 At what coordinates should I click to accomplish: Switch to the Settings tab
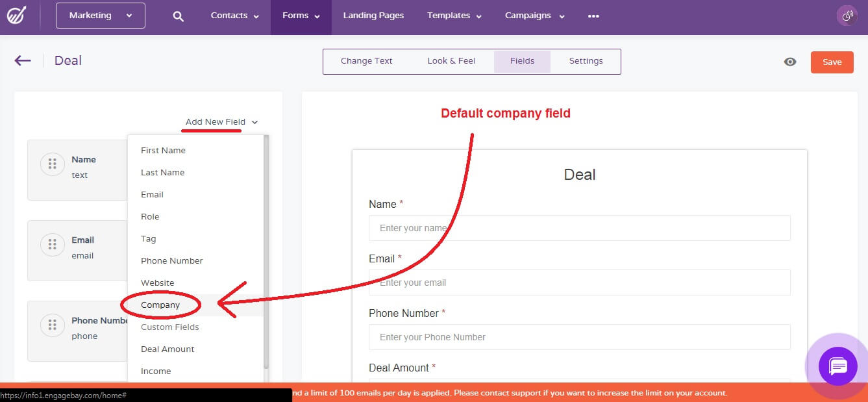(x=585, y=60)
